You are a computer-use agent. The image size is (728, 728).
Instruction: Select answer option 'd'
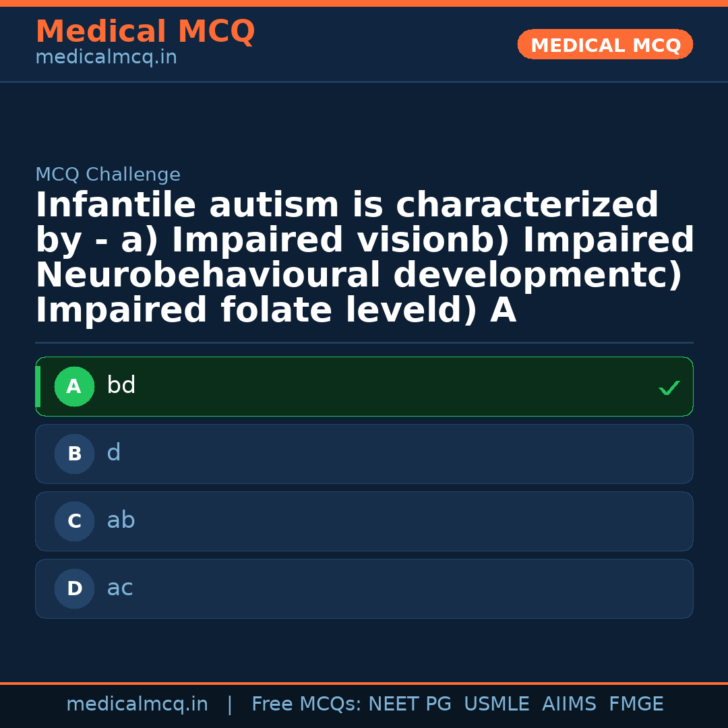click(364, 454)
